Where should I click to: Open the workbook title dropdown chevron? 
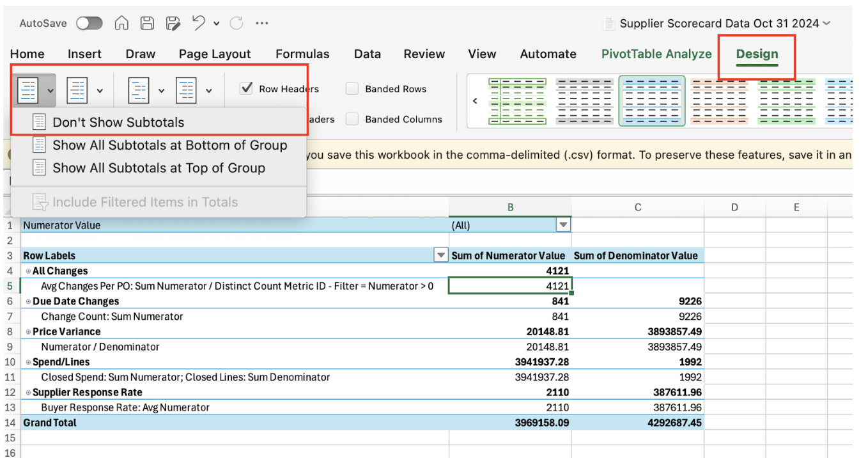[827, 24]
